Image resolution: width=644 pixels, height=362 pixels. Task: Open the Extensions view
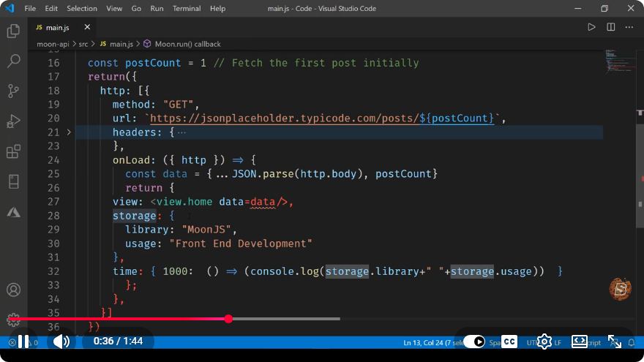click(x=13, y=151)
